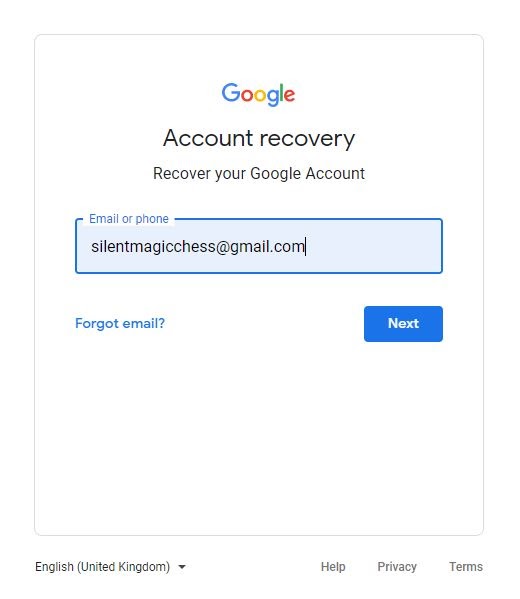Click the @gmail.com part of the address
This screenshot has width=520, height=599.
coord(260,246)
